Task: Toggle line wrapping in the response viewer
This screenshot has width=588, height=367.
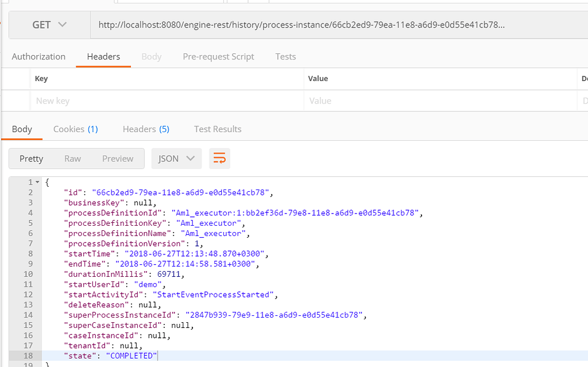Action: (x=219, y=159)
